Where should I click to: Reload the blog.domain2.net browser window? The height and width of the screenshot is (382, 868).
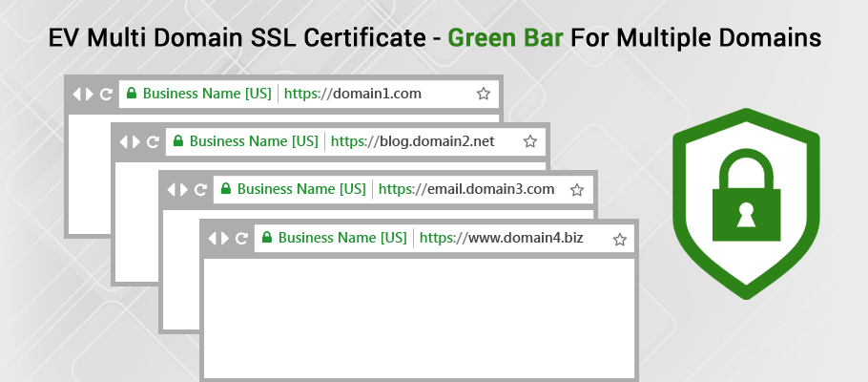153,142
